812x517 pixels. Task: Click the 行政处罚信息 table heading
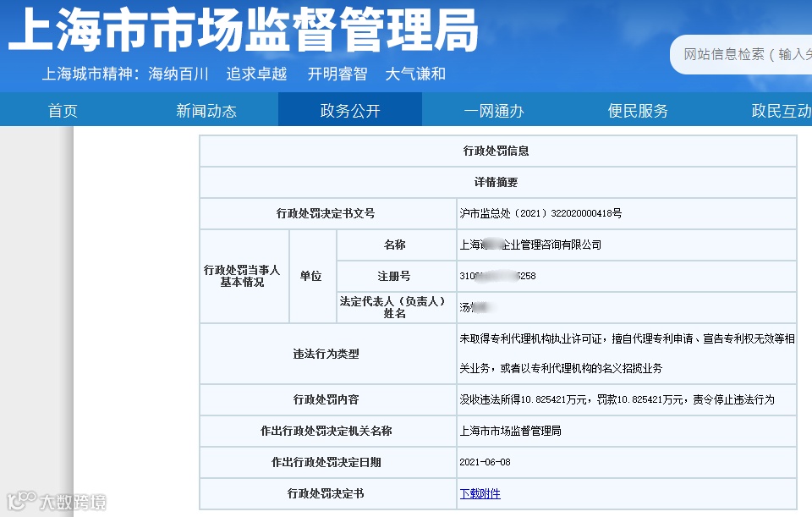[497, 151]
